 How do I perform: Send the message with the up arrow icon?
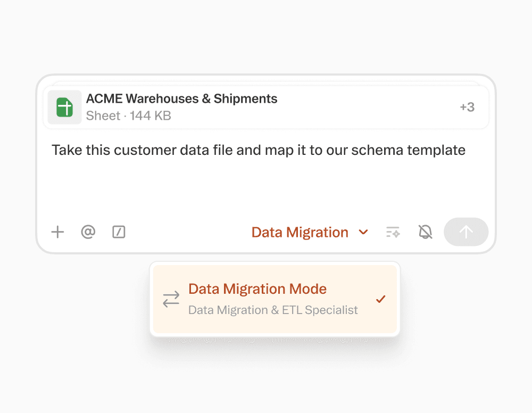tap(466, 232)
